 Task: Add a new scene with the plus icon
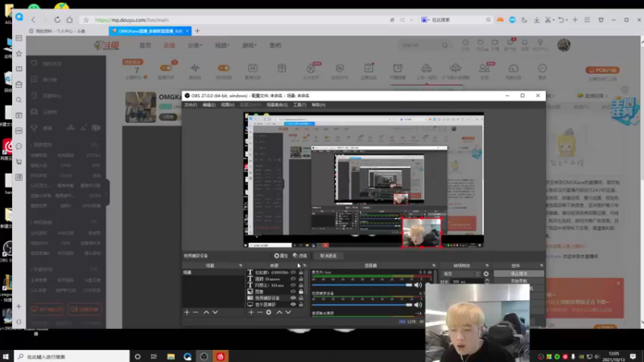click(x=187, y=312)
